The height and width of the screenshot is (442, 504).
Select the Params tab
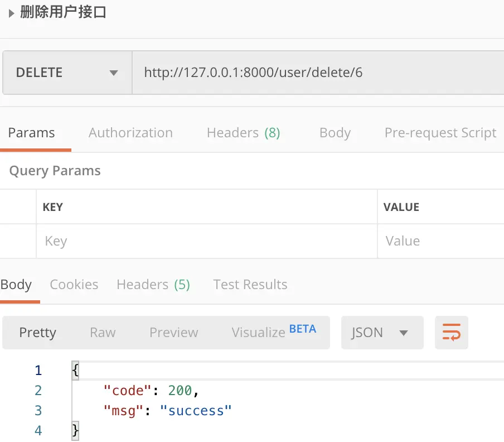coord(31,133)
